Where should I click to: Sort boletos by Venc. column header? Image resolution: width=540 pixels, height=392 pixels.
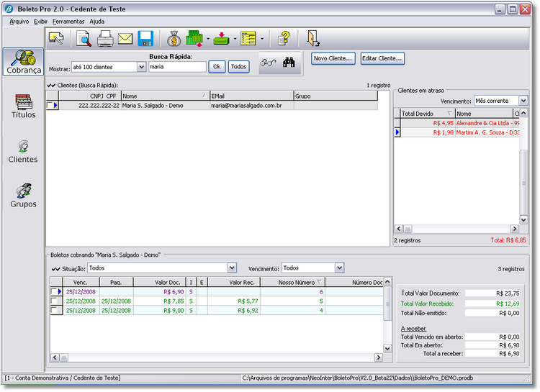81,282
